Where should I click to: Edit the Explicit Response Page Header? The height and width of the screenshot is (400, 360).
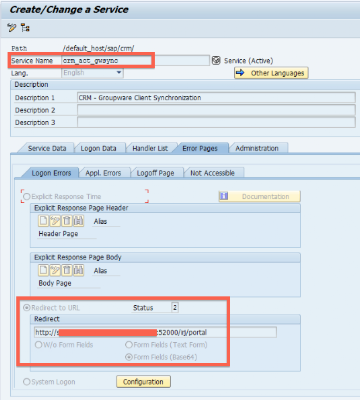(x=55, y=221)
